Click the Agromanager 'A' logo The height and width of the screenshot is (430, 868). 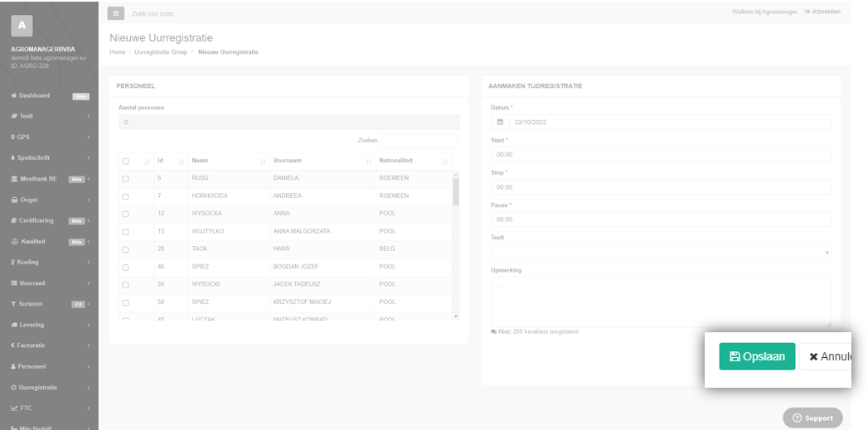22,26
